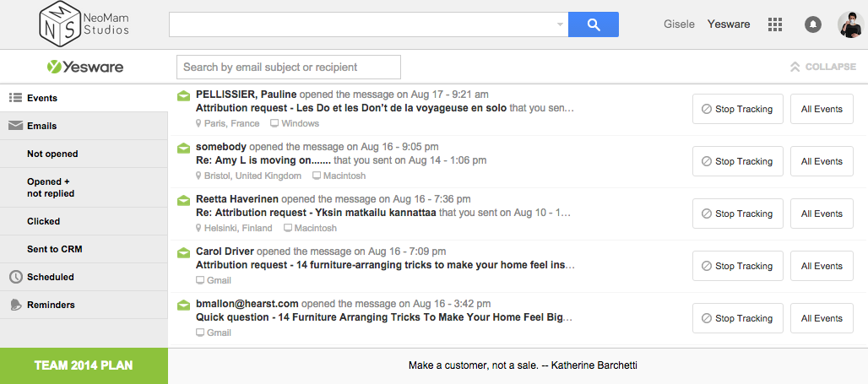Collapse the Yesware panel

pyautogui.click(x=822, y=67)
